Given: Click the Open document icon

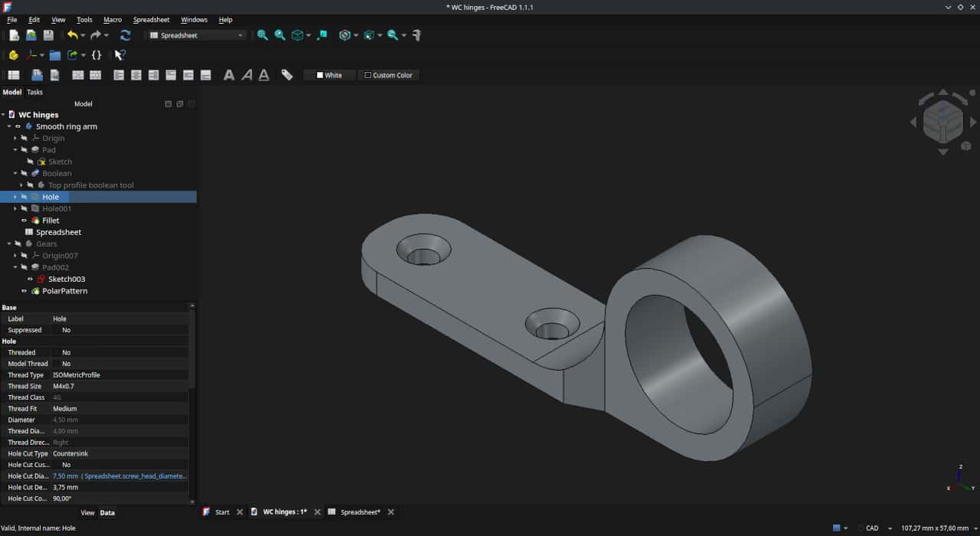Looking at the screenshot, I should (31, 35).
